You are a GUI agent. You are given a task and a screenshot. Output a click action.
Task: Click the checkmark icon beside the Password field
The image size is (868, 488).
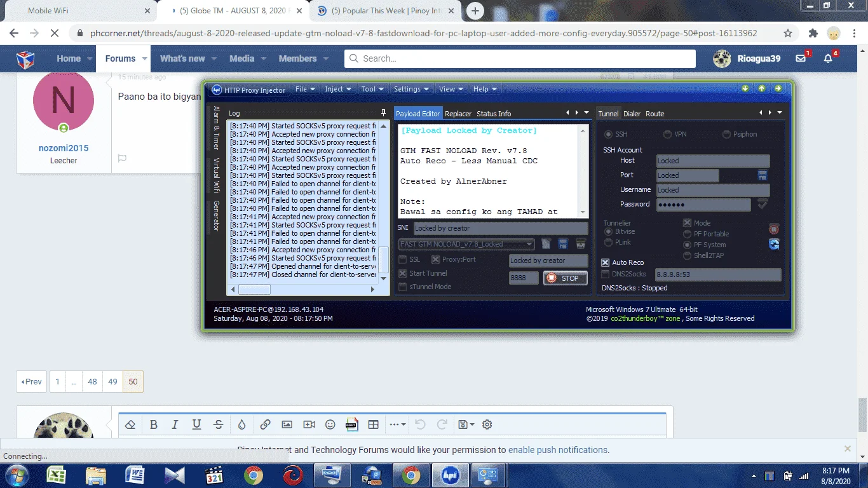click(763, 204)
